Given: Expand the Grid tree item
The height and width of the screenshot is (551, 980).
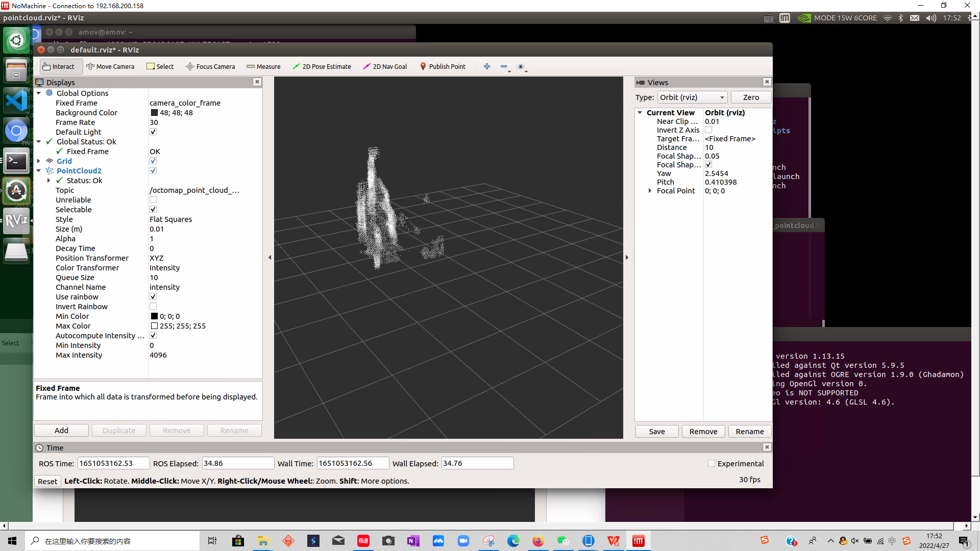Looking at the screenshot, I should (x=39, y=161).
